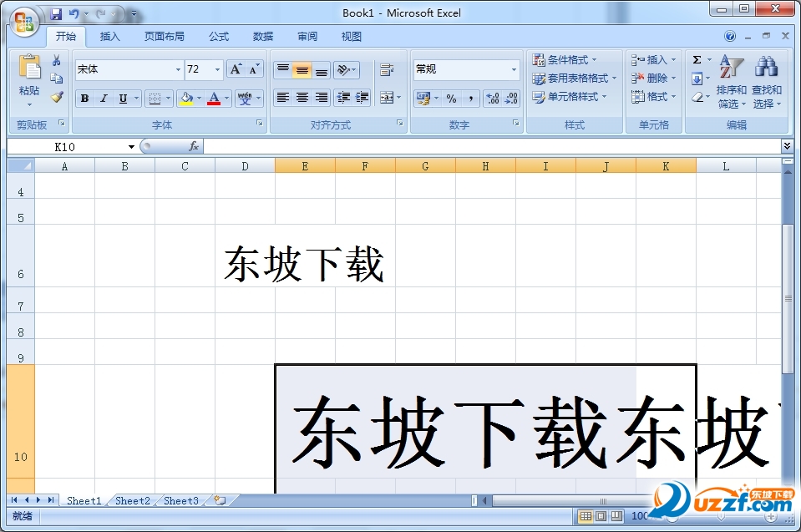Apply the red font color

[214, 98]
